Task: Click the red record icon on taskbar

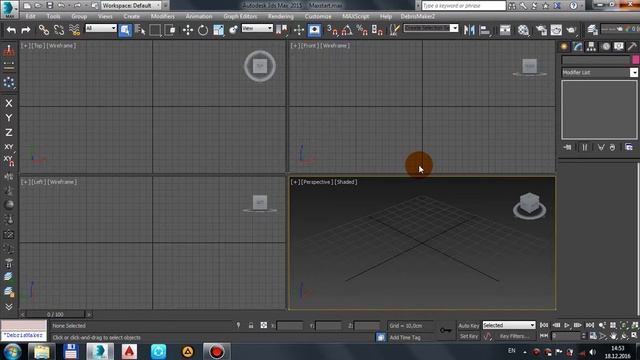Action: coord(217,351)
